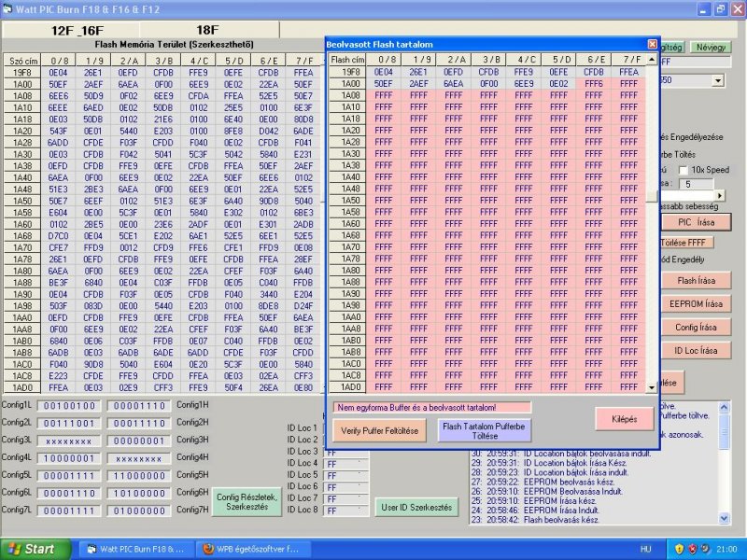Click the HU language indicator

point(645,549)
